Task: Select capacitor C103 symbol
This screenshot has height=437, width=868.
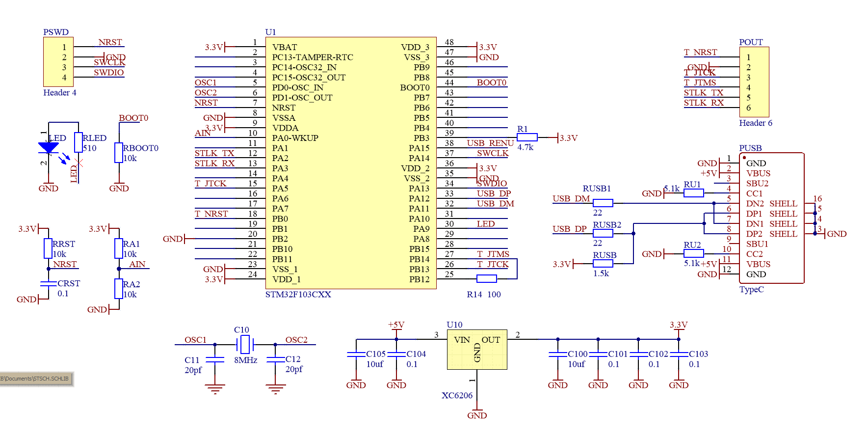Action: tap(679, 354)
